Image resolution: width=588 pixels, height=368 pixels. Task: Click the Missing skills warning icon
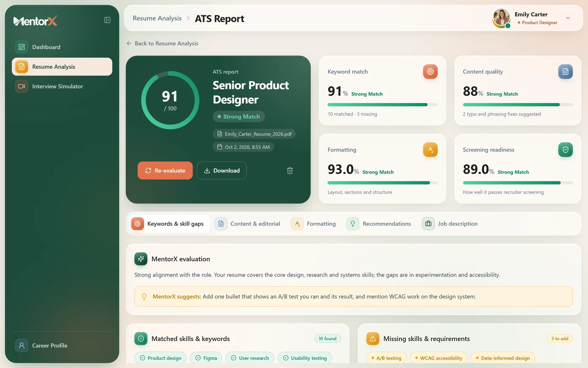click(x=373, y=339)
